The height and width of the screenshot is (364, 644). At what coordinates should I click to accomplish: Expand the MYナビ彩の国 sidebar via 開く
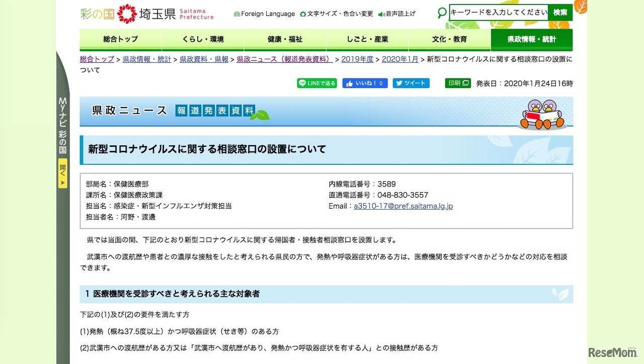click(62, 174)
